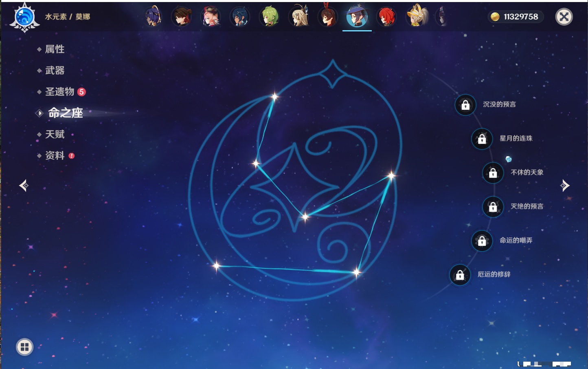Screen dimensions: 588x369
Task: Select the avatar with yellow visor and ponytail
Action: (417, 15)
